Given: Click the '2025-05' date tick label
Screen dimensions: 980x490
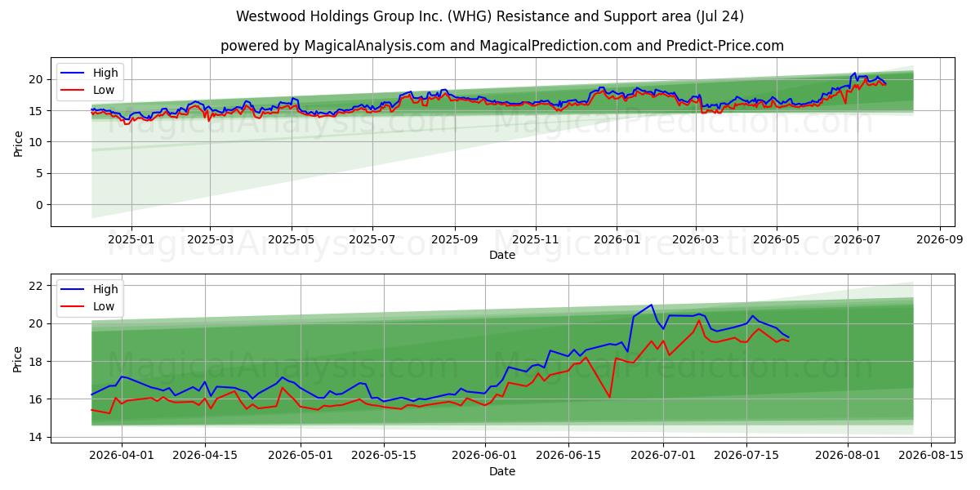Looking at the screenshot, I should (x=292, y=239).
